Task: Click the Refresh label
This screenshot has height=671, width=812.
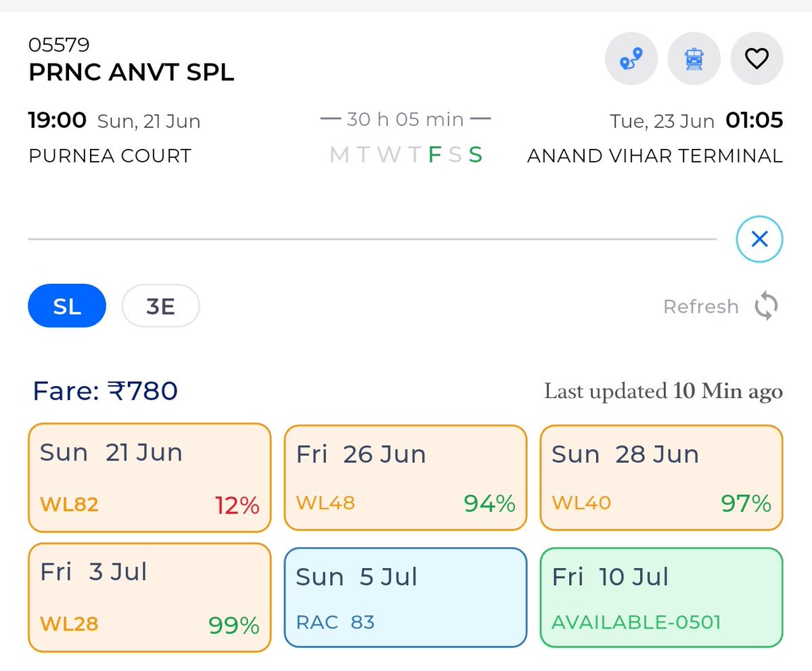Action: point(701,307)
